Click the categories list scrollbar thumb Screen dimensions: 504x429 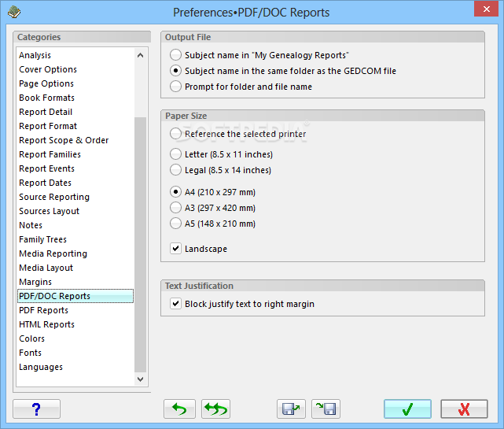coord(140,245)
